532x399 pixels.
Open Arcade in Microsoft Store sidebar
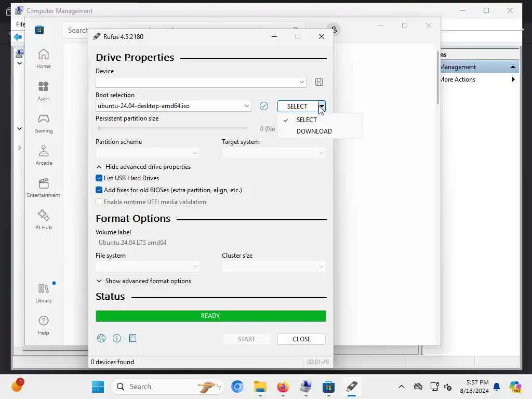point(44,155)
